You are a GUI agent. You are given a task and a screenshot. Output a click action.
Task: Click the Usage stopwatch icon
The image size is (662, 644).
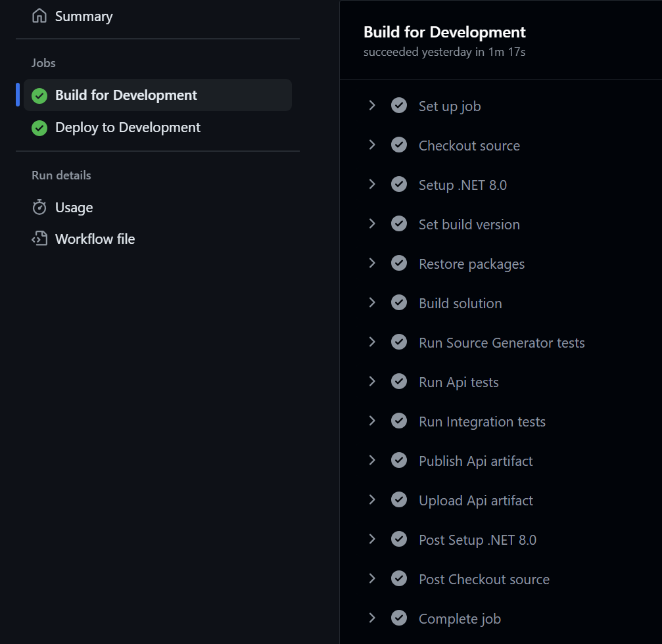[x=39, y=207]
